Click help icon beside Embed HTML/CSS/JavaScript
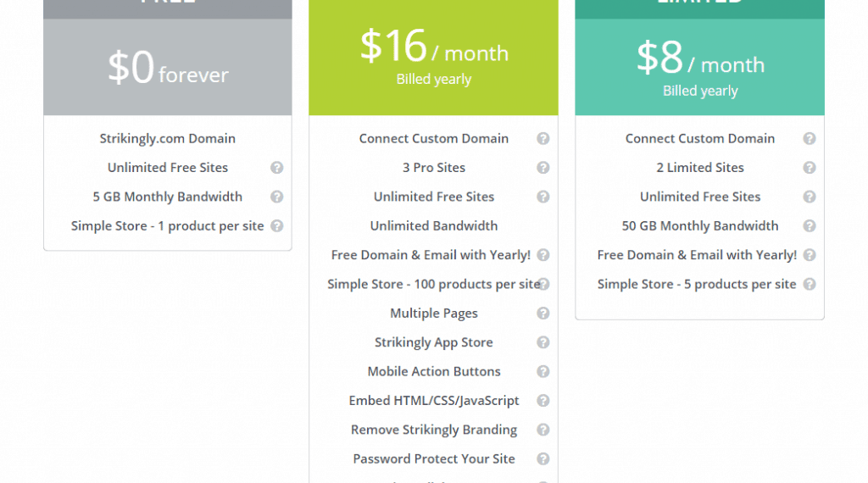The image size is (868, 483). [x=543, y=401]
